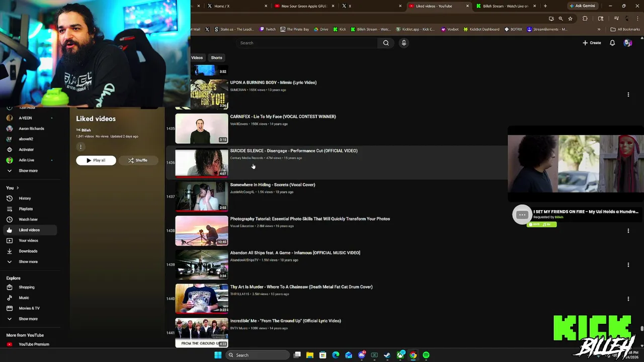The height and width of the screenshot is (362, 644).
Task: Open the Windows Start menu
Action: [218, 355]
